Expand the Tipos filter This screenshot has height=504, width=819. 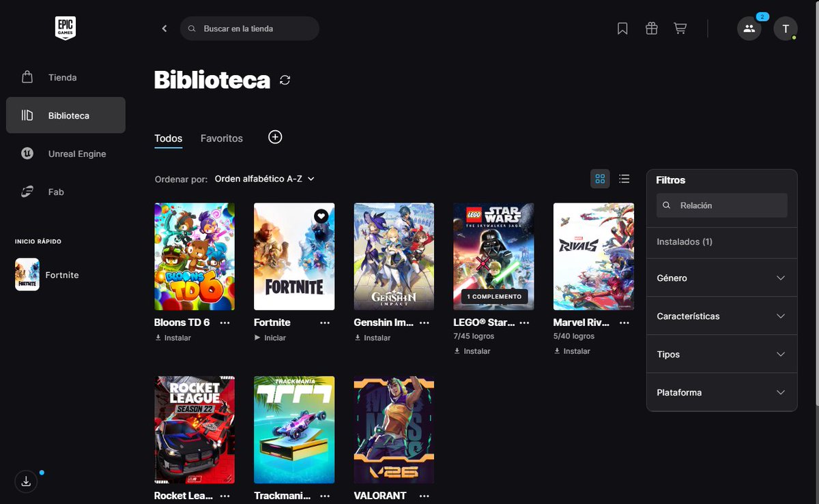coord(721,354)
